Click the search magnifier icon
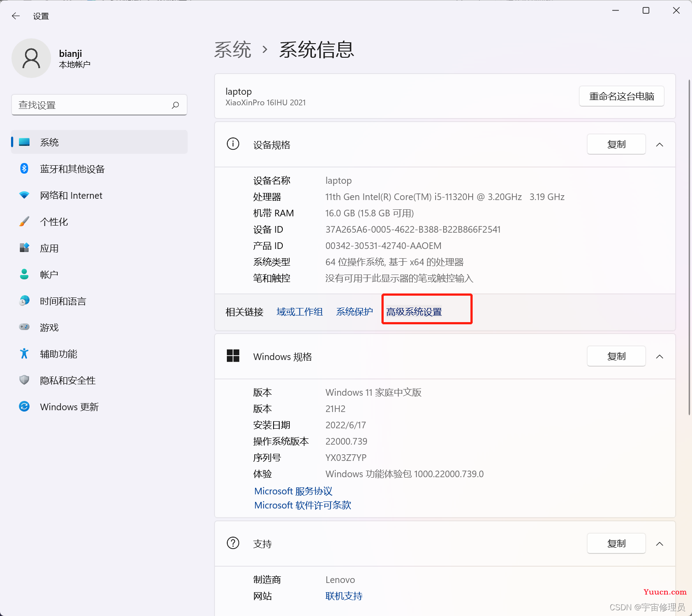The image size is (692, 616). 175,105
